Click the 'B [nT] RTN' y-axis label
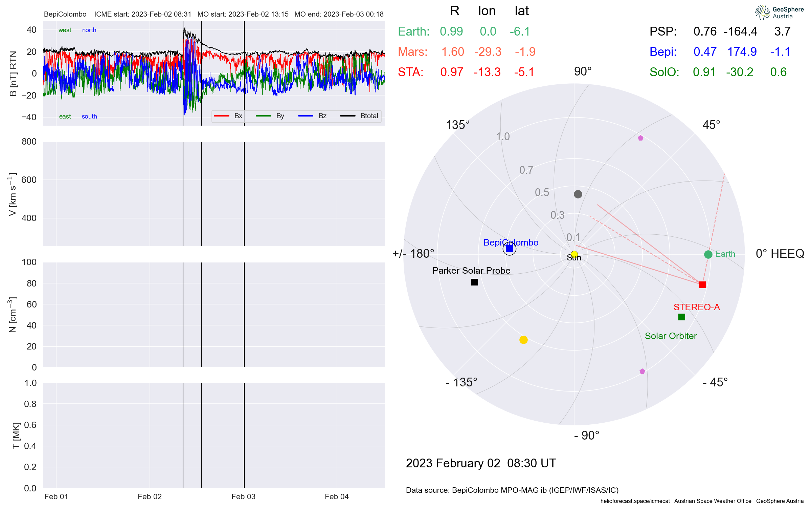812x508 pixels. coord(13,73)
